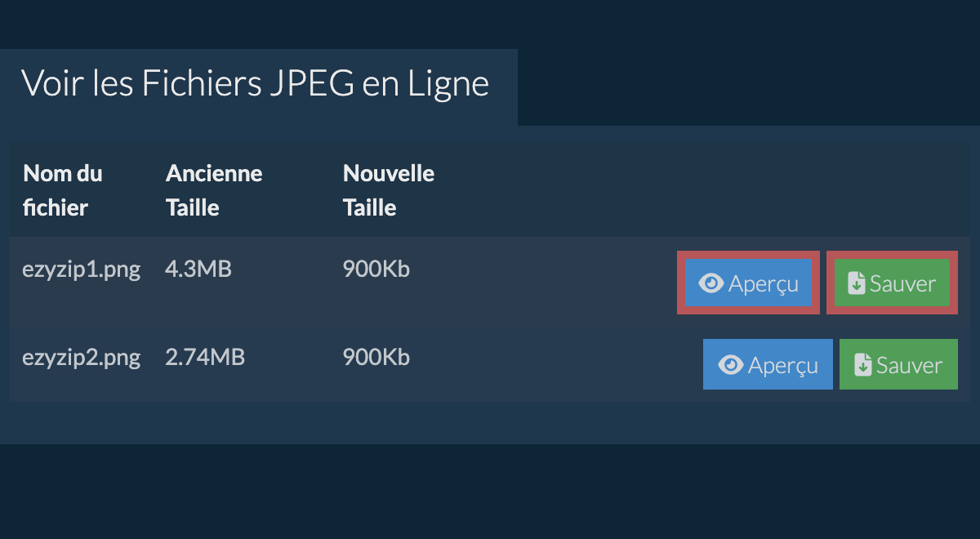Save ezyzip2.png using its Sauver button
980x539 pixels.
coord(898,364)
